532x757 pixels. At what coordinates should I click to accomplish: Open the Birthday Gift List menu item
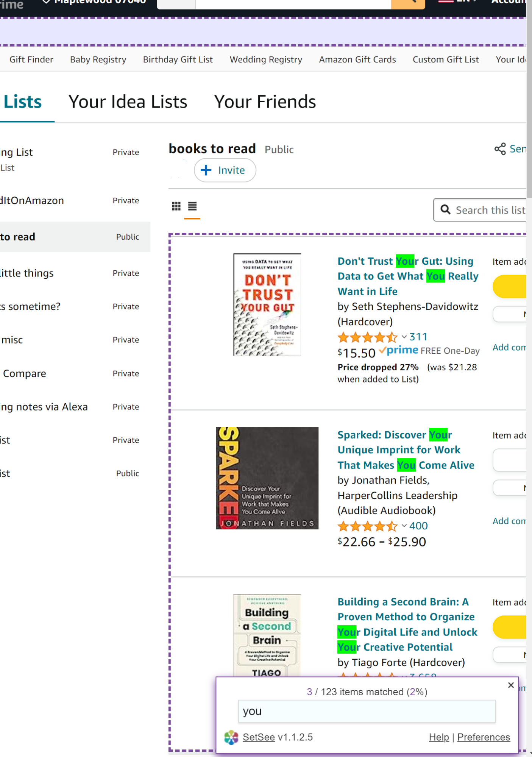click(x=178, y=59)
